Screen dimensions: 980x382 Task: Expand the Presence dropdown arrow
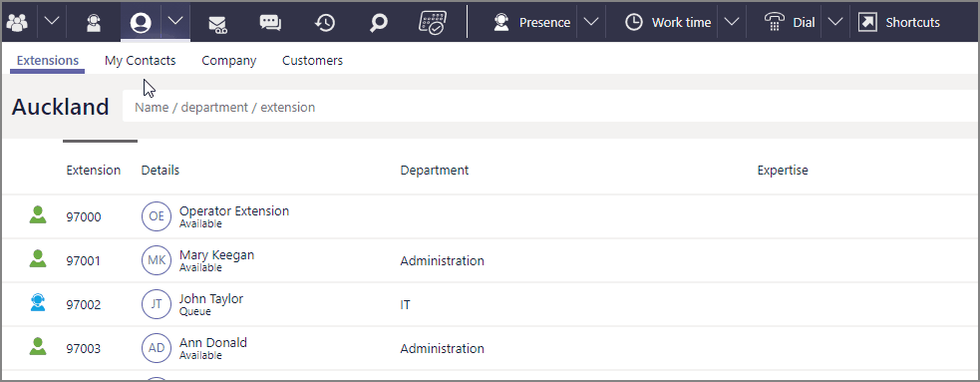tap(590, 22)
